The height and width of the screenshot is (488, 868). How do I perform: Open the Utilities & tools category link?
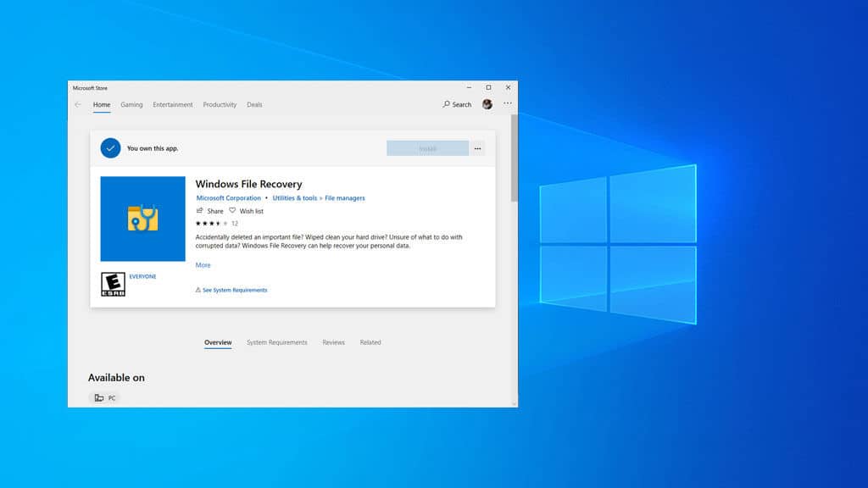tap(295, 198)
